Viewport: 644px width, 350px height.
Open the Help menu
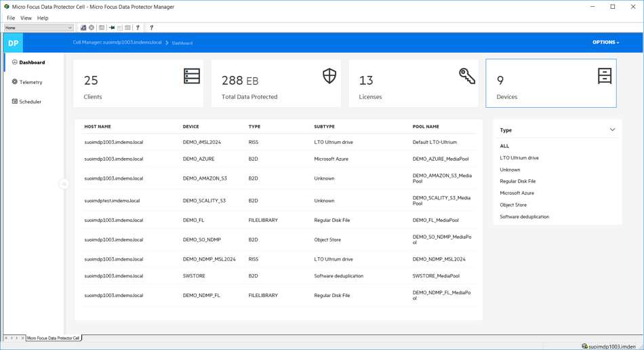[x=43, y=18]
